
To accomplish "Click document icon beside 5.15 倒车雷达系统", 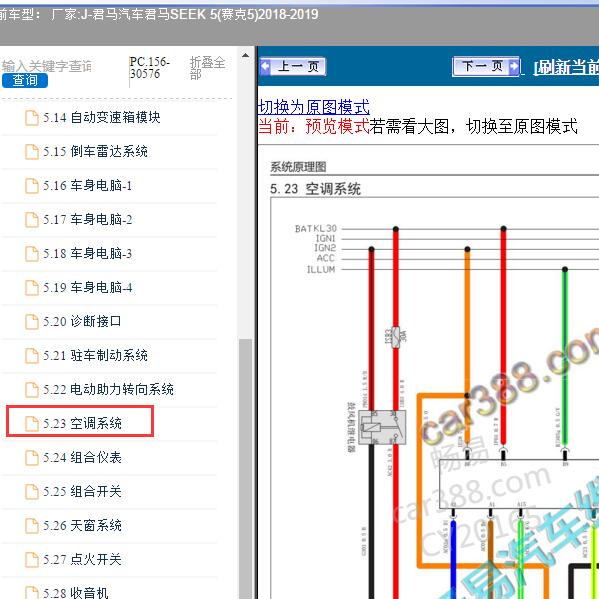I will tap(32, 152).
